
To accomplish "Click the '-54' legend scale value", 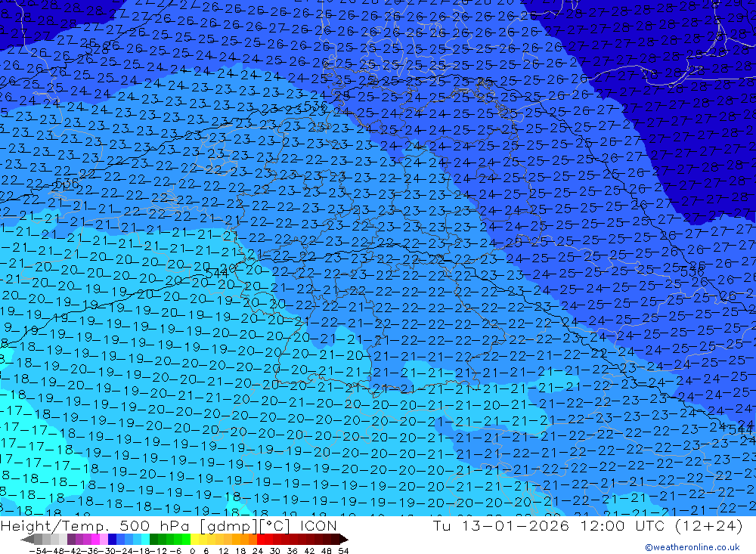I will pos(38,551).
